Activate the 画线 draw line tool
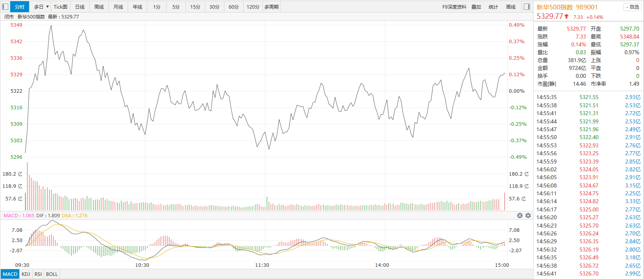 tap(511, 7)
